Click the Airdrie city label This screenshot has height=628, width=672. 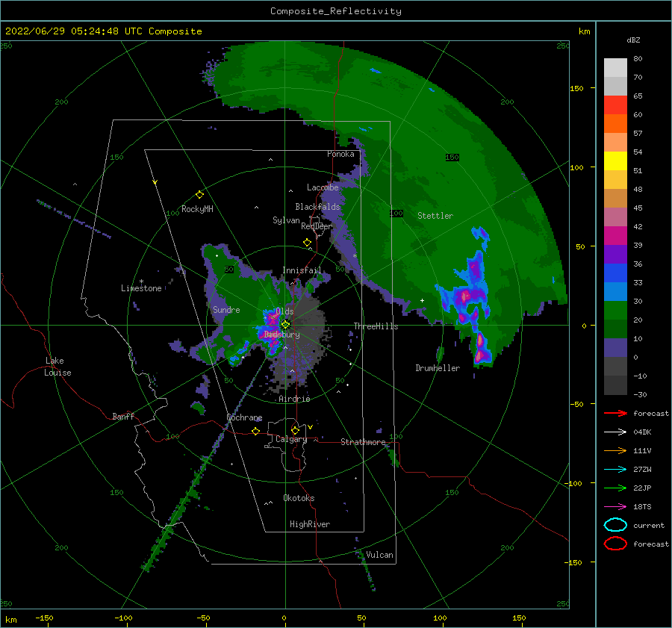pos(294,399)
